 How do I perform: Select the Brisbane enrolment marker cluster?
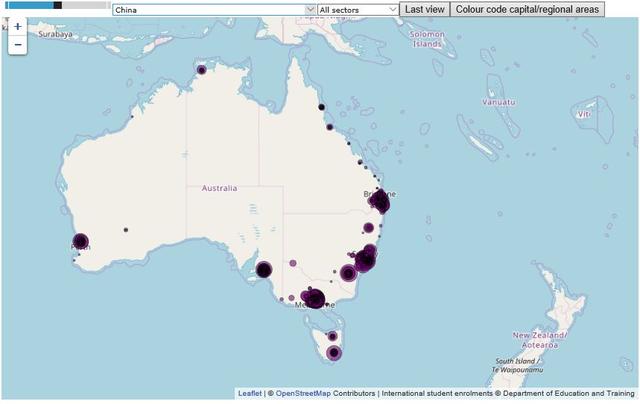point(380,202)
